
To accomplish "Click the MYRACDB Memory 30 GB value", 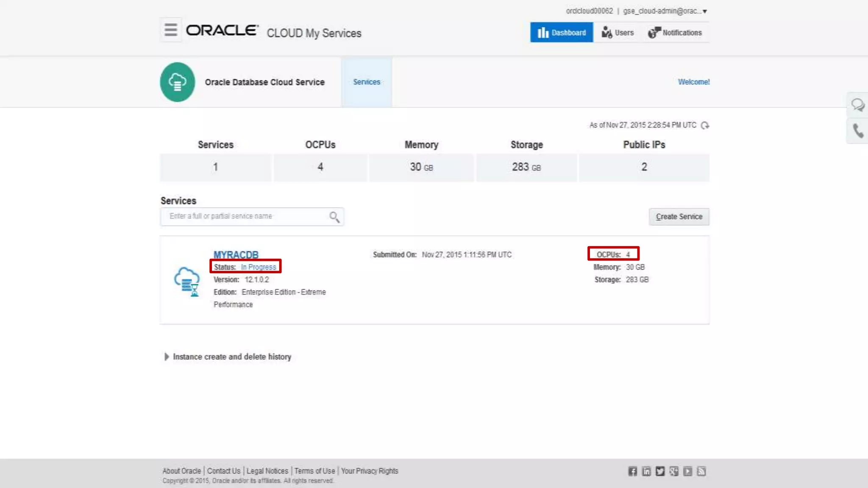I will 635,267.
